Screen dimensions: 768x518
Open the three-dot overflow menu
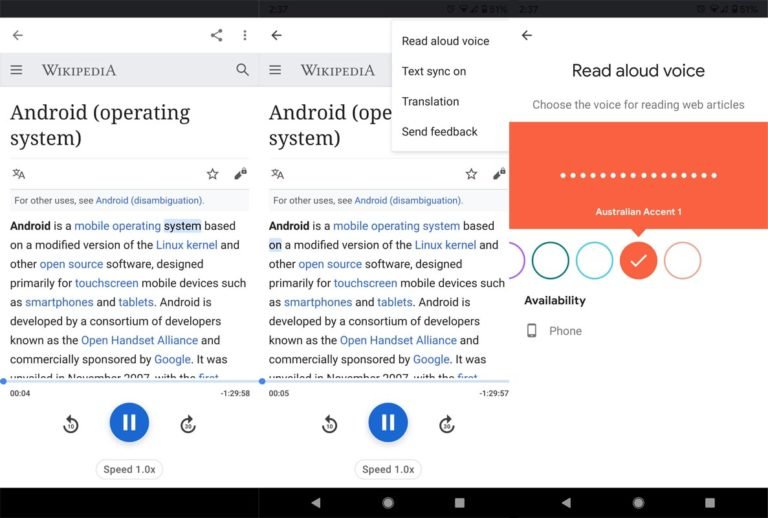tap(245, 35)
